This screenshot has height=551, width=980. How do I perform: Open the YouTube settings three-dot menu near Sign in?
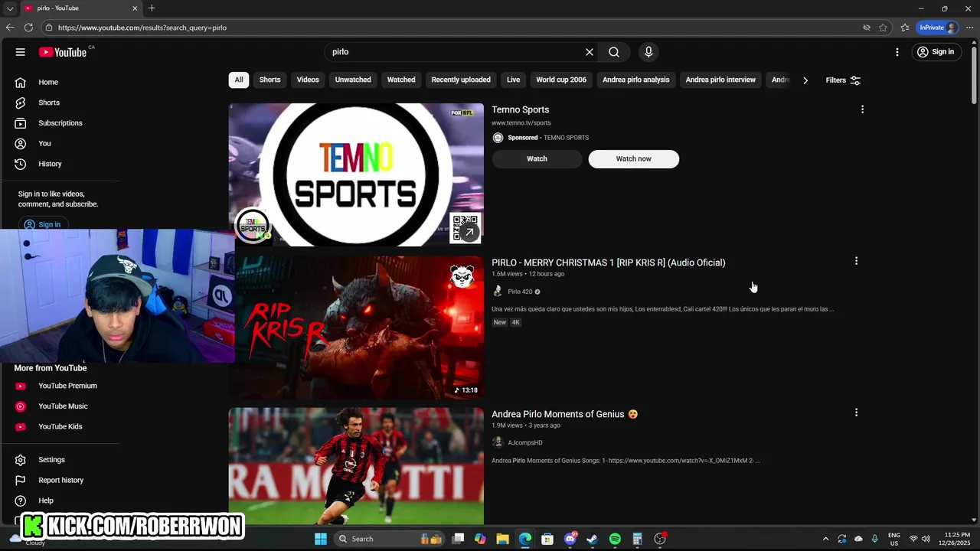(897, 52)
